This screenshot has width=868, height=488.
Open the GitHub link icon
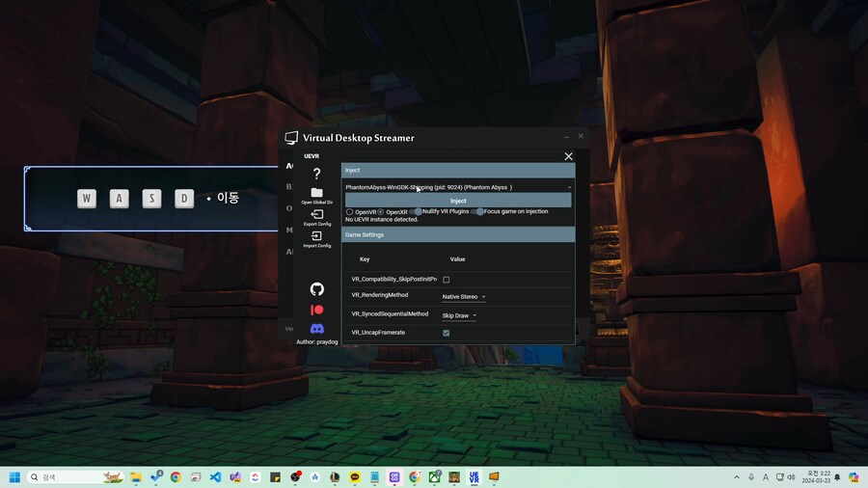pos(316,289)
